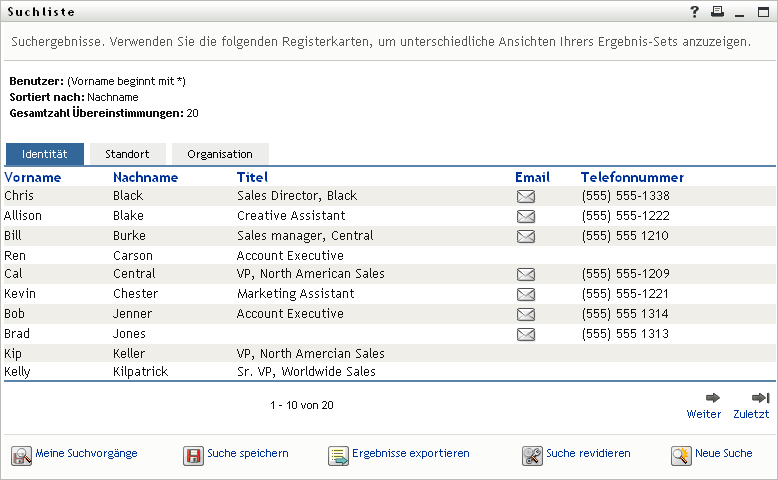778x480 pixels.
Task: Sort by the Nachname column header
Action: (x=145, y=177)
